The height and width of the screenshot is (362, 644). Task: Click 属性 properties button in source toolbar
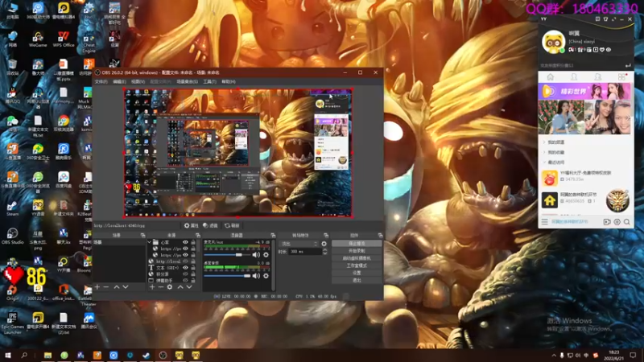[192, 226]
